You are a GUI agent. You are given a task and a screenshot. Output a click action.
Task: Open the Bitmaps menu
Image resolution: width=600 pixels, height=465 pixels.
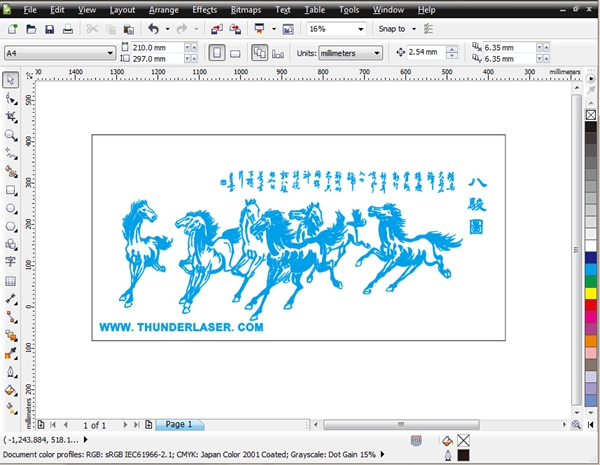[x=246, y=10]
